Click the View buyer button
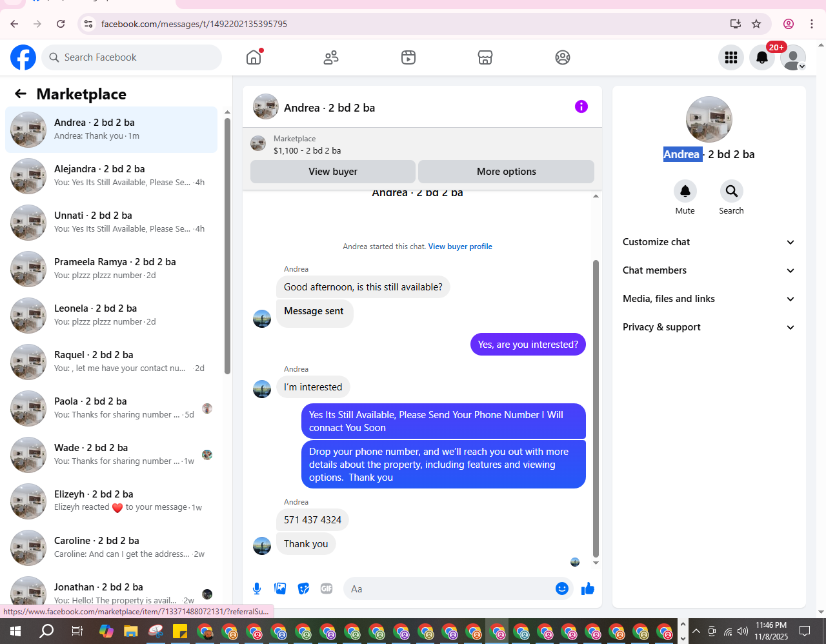 [333, 172]
